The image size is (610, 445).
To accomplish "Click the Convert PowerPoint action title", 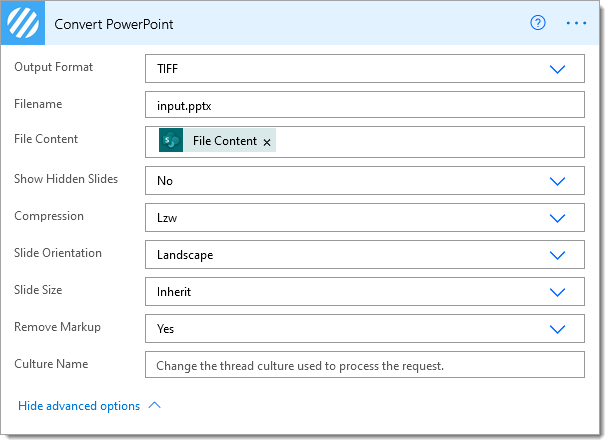I will (x=114, y=24).
